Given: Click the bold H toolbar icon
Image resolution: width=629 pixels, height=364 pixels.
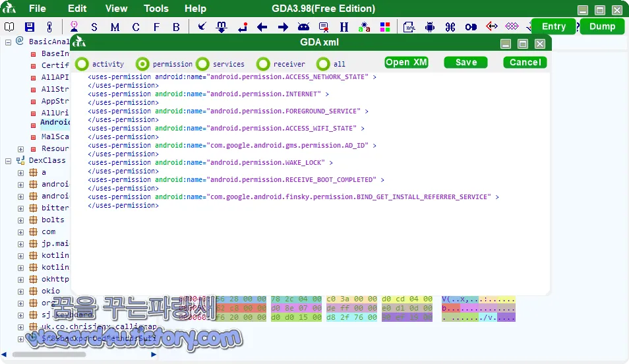Looking at the screenshot, I should [344, 27].
